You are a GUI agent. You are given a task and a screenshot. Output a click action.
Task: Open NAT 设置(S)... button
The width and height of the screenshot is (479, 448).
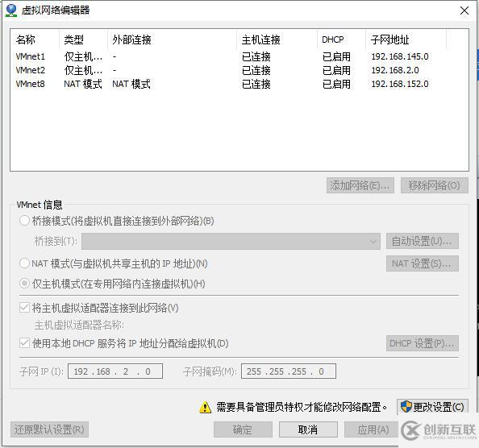pos(423,263)
